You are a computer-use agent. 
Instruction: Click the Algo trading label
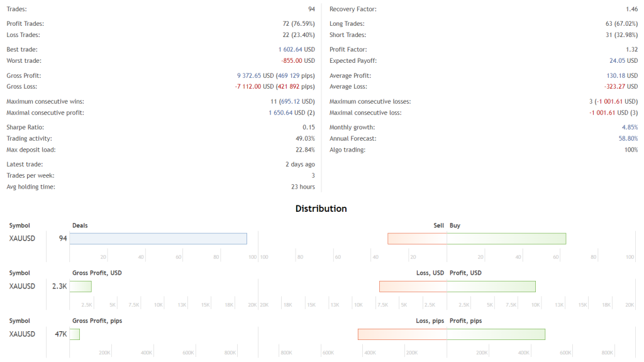[347, 150]
